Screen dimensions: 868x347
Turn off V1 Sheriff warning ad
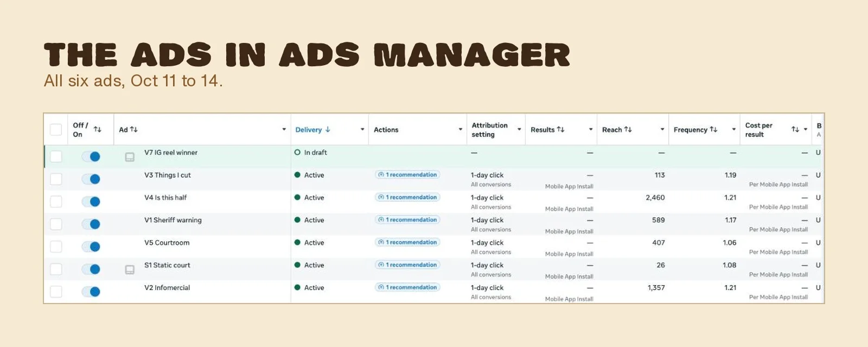[91, 224]
